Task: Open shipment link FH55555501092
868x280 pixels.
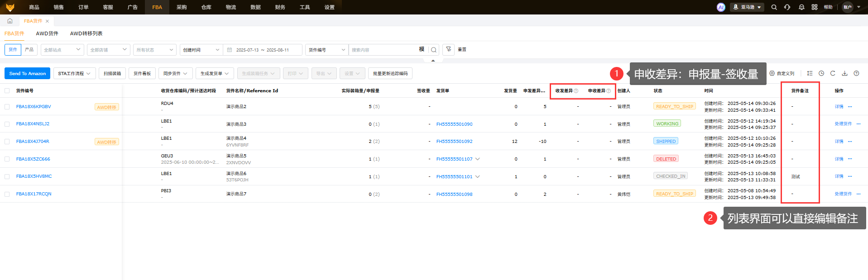Action: point(454,142)
